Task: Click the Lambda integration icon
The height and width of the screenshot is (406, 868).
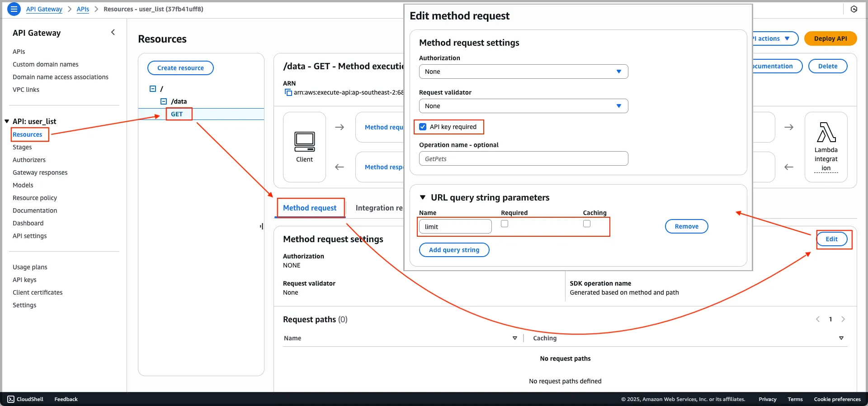Action: (826, 132)
